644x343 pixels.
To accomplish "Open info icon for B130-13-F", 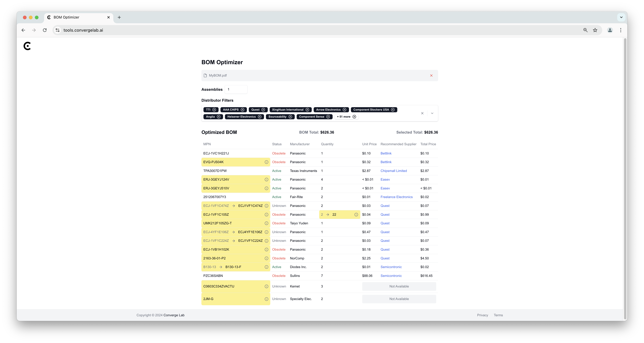I will [x=267, y=267].
